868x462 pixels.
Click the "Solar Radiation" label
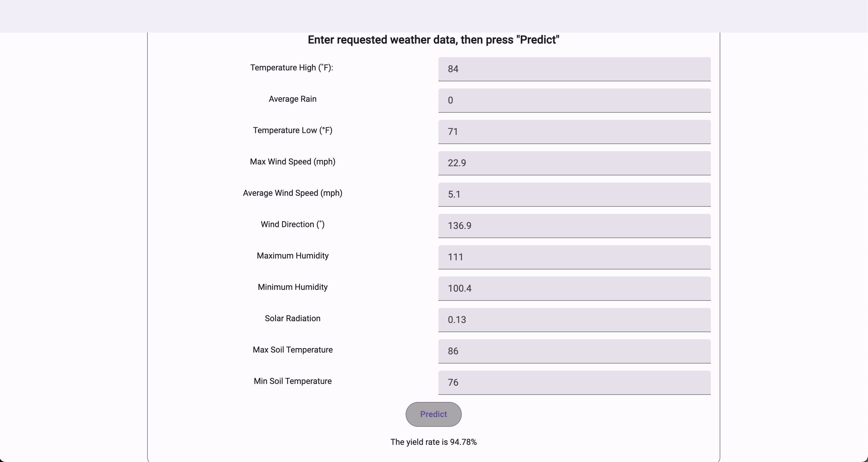(x=292, y=318)
